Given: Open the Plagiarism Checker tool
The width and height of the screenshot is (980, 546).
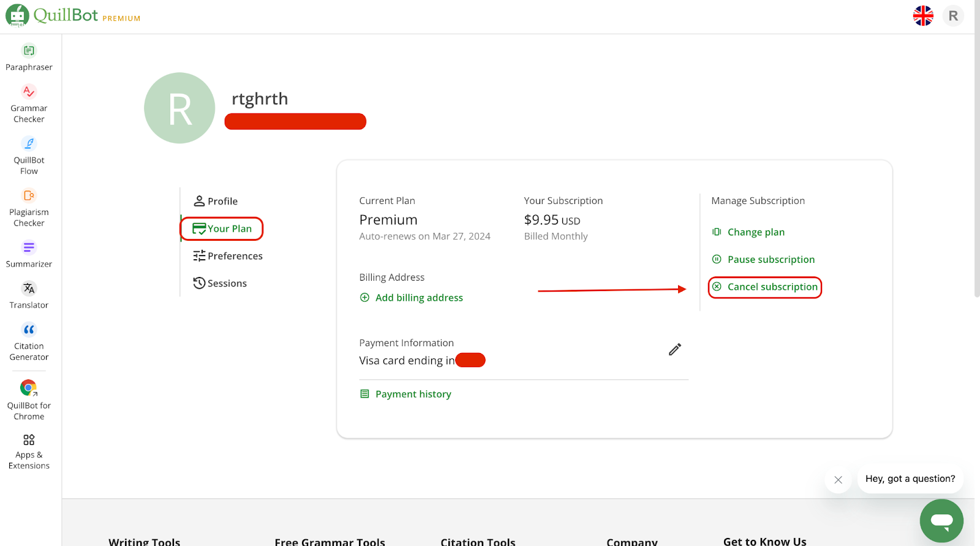Looking at the screenshot, I should [x=29, y=208].
